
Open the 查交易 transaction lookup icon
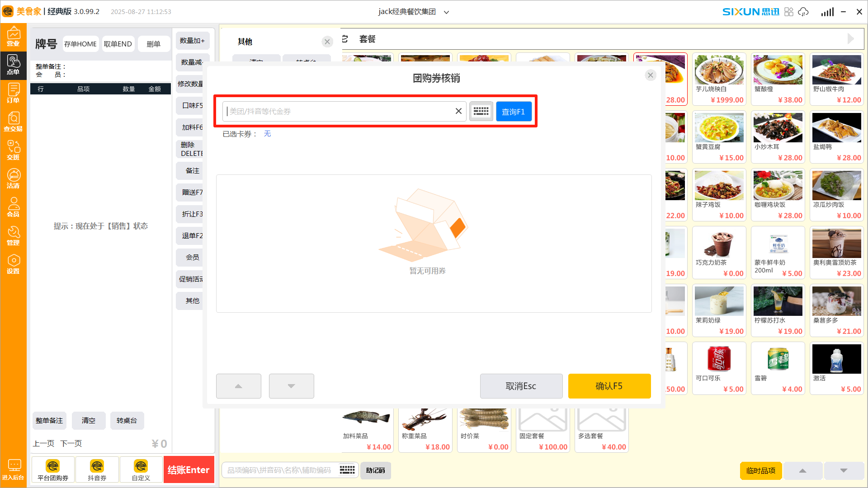coord(13,122)
